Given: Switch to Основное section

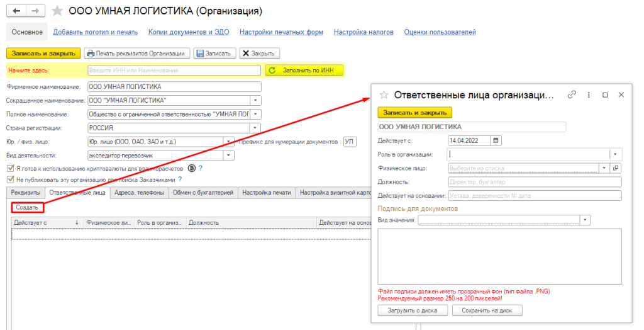Looking at the screenshot, I should tap(27, 32).
